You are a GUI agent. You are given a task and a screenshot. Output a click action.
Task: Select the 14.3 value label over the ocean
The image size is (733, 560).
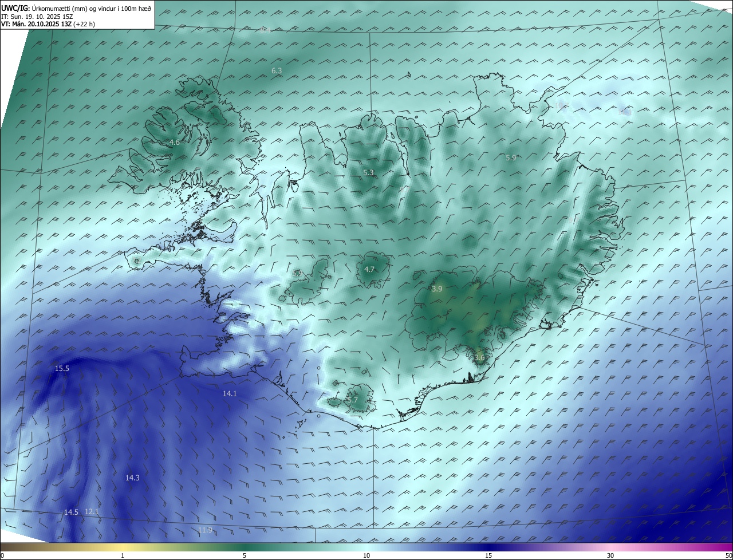[132, 478]
